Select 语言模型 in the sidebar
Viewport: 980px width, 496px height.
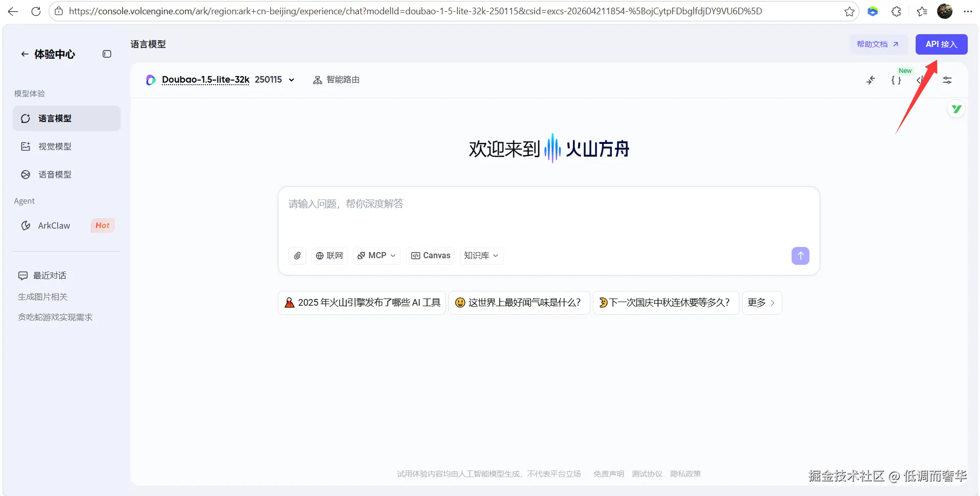(x=67, y=118)
